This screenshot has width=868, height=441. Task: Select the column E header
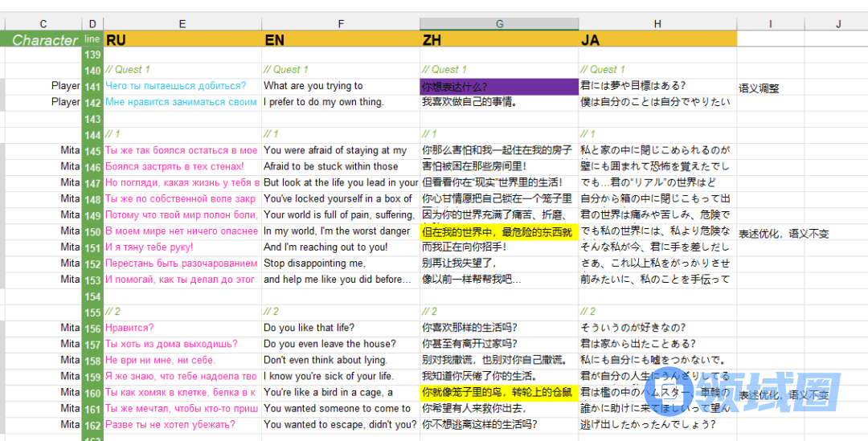pos(182,24)
